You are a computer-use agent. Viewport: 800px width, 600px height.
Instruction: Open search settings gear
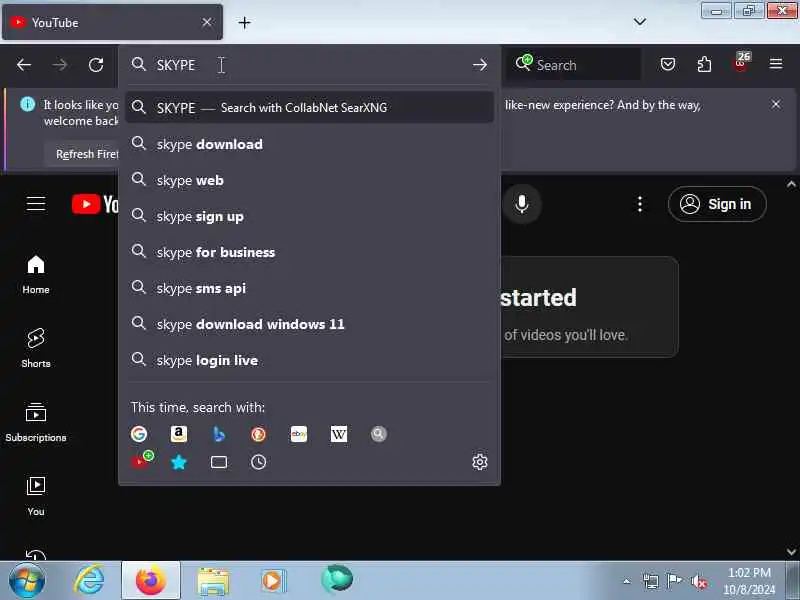tap(480, 462)
